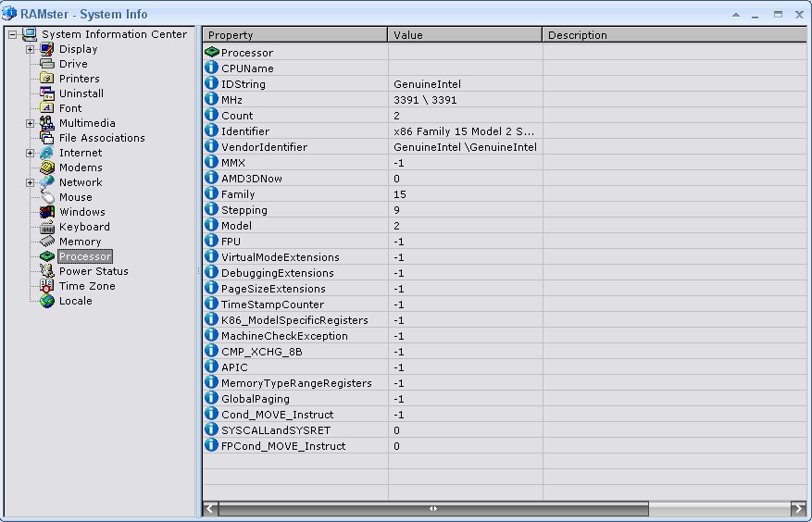Select the Stepping property name
Viewport: 812px width, 522px height.
(x=244, y=210)
